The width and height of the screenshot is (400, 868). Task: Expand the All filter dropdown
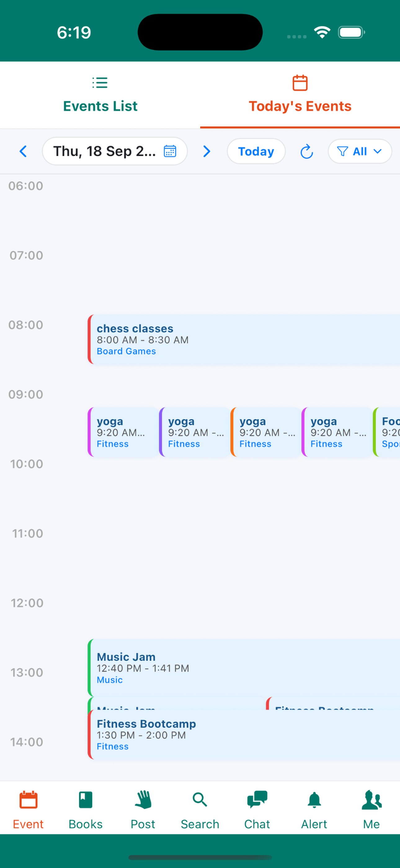pyautogui.click(x=360, y=151)
